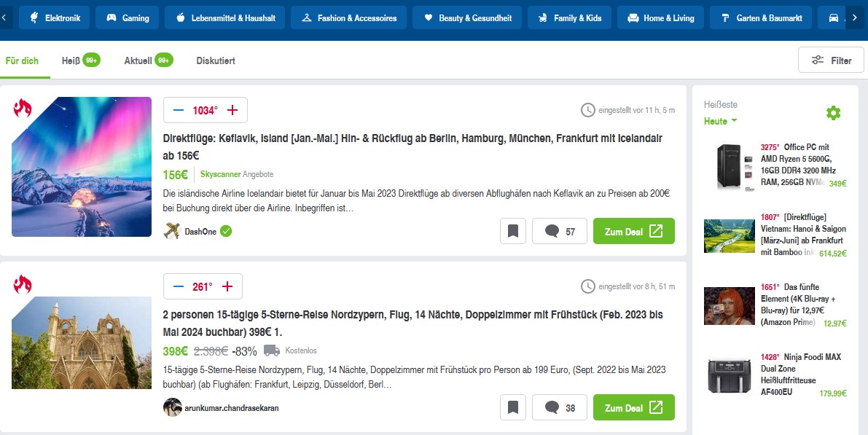The image size is (868, 435).
Task: Open the Office PC with Ryzen deal
Action: point(798,165)
